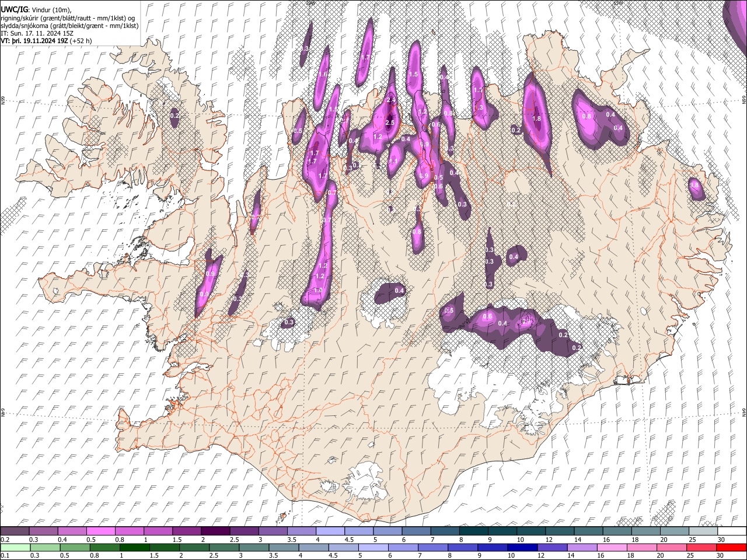747x560 pixels.
Task: Click the 0.5–0.8 bright pink swatch, upper legend row
Action: click(x=100, y=531)
